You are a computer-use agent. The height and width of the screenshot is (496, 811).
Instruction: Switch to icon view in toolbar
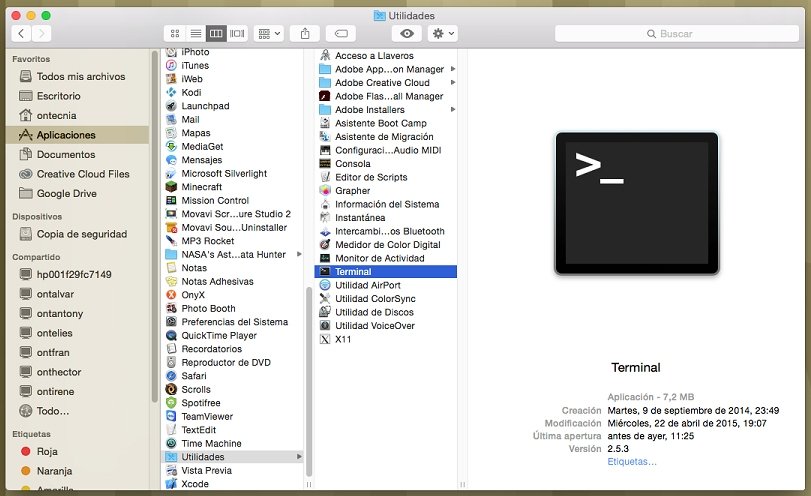[x=175, y=34]
